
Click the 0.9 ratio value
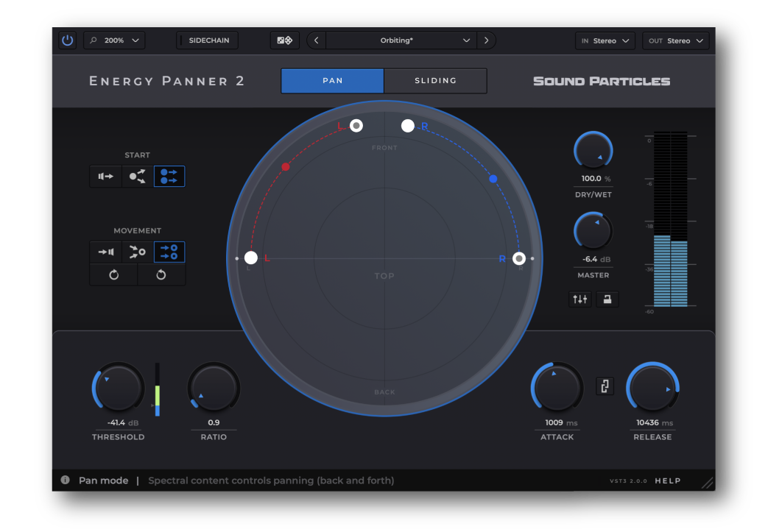[214, 422]
